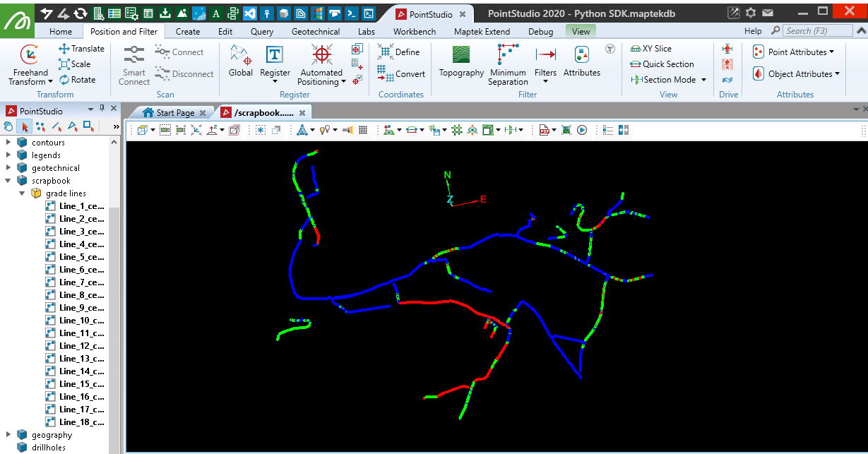Screen dimensions: 868x454
Task: Open the Attributes filter
Action: point(582,61)
